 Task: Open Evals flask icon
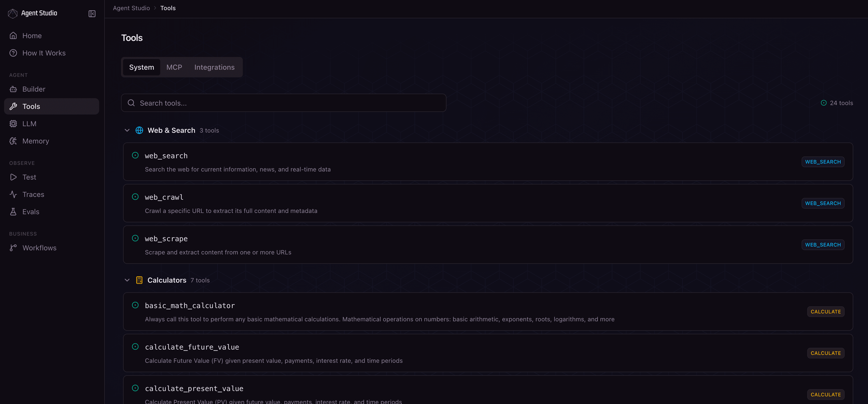coord(13,212)
